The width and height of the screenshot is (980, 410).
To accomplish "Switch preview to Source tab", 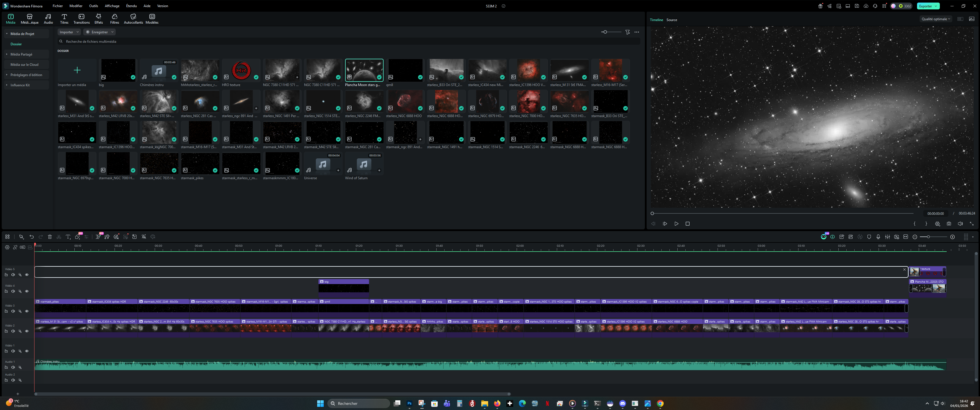I will pos(671,20).
